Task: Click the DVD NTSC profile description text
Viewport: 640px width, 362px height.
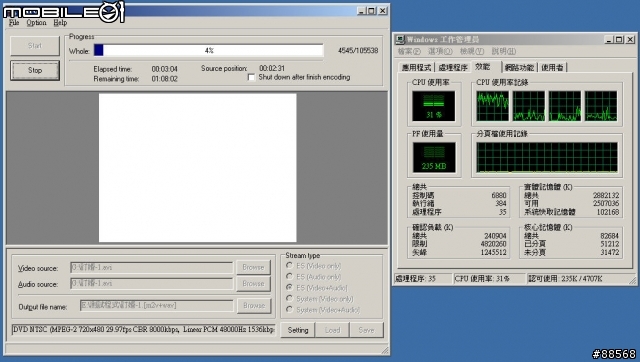Action: 143,329
